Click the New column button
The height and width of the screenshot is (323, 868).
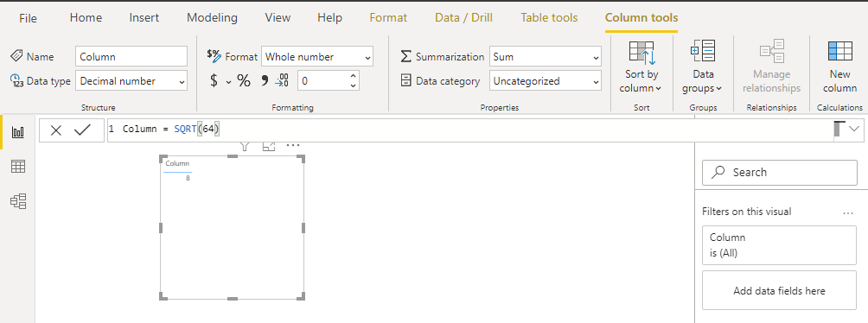pos(839,66)
